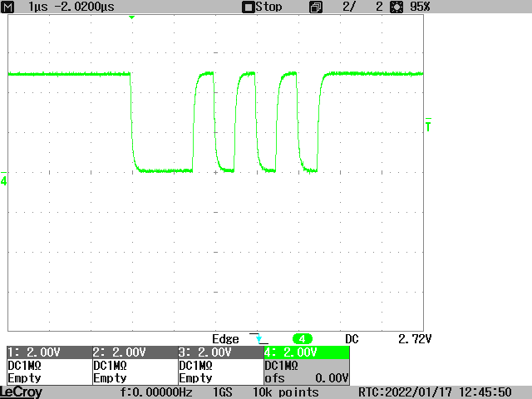Click the LeCroy logo
This screenshot has height=399, width=532.
22,392
